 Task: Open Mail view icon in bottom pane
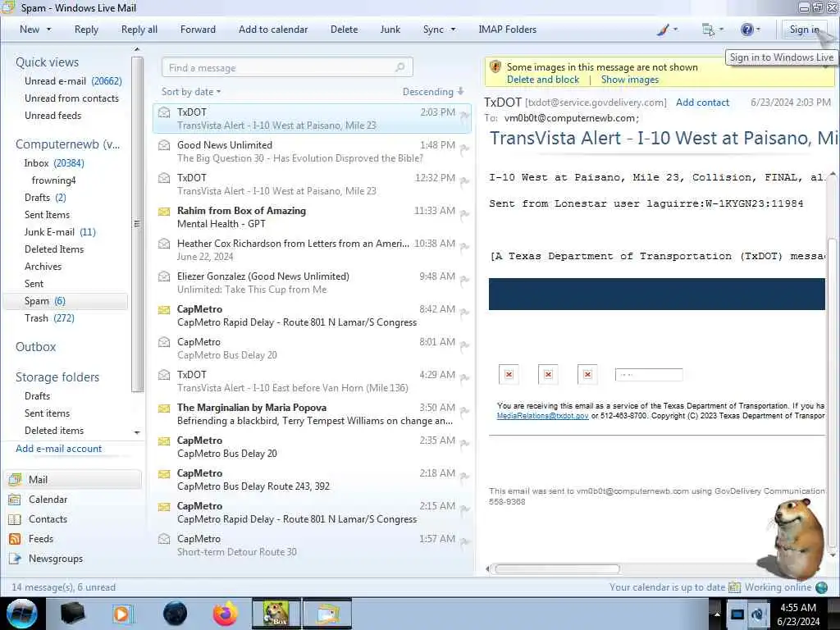pos(15,479)
